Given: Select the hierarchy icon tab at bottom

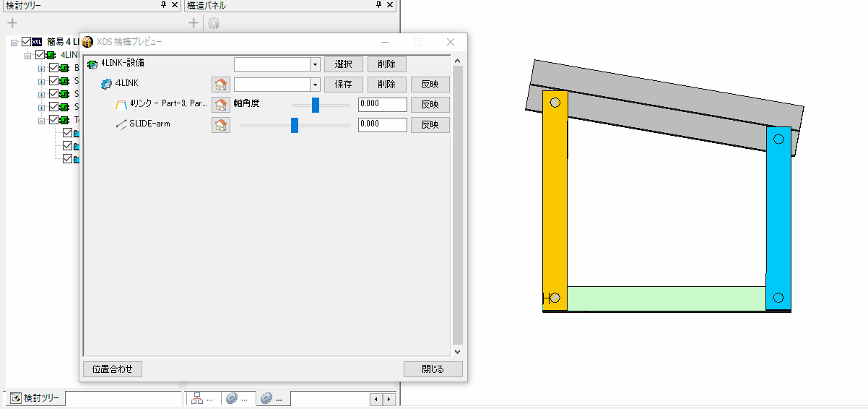Looking at the screenshot, I should (x=202, y=398).
